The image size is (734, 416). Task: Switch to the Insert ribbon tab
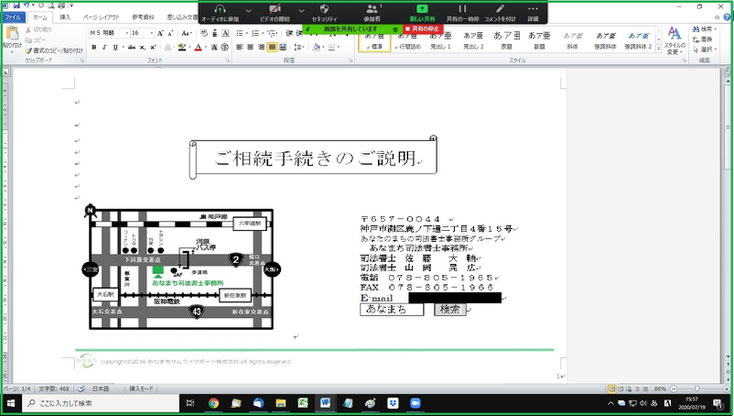tap(65, 17)
